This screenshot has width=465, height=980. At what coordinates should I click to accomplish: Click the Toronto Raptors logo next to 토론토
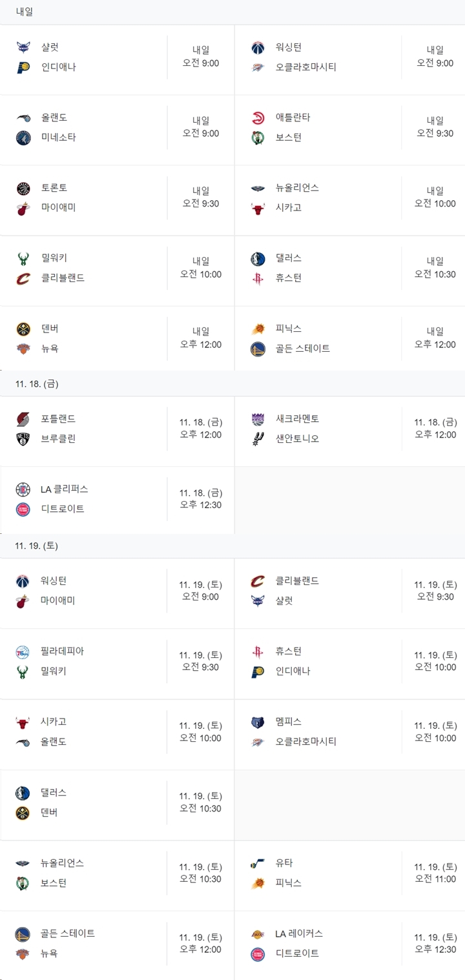23,188
